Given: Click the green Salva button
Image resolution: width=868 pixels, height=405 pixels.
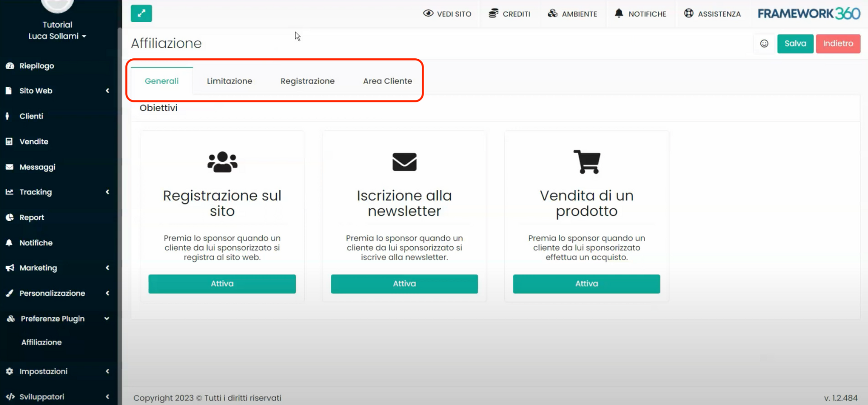Looking at the screenshot, I should click(795, 43).
